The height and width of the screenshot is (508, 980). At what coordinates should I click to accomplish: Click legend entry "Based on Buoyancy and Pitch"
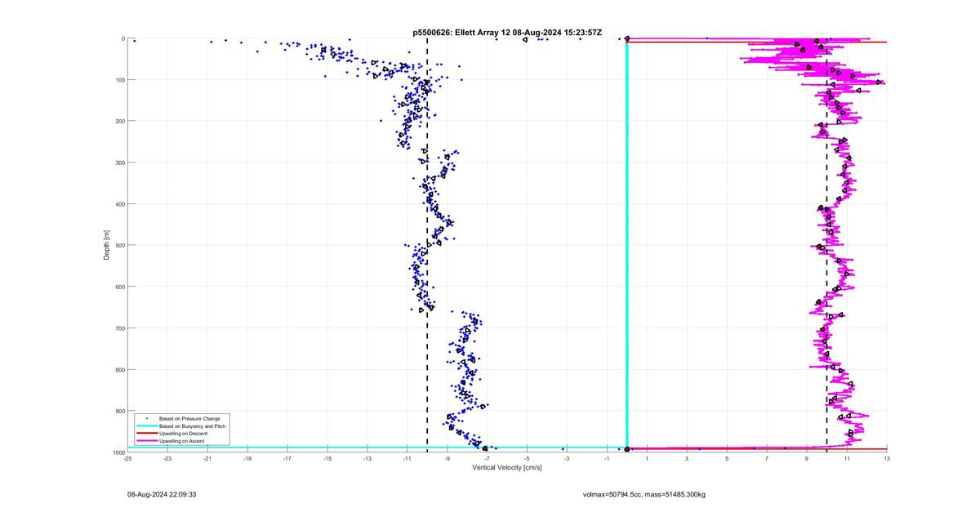coord(193,426)
